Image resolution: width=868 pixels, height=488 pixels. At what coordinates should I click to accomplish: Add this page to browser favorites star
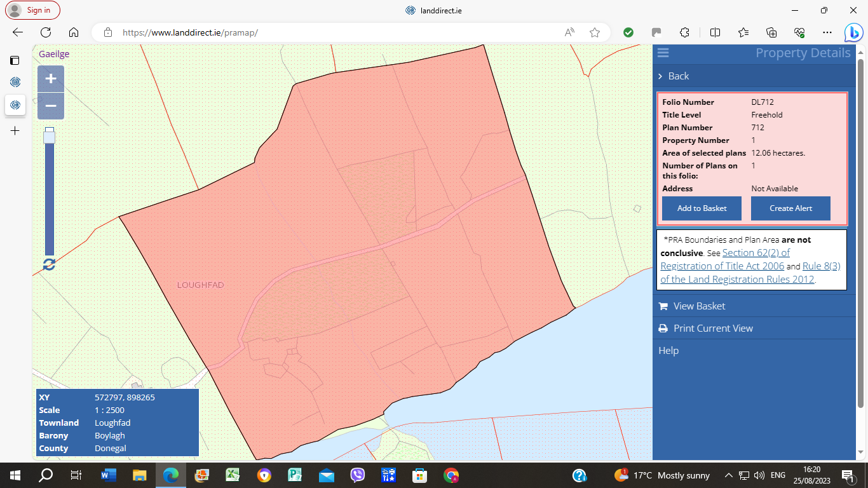click(595, 32)
